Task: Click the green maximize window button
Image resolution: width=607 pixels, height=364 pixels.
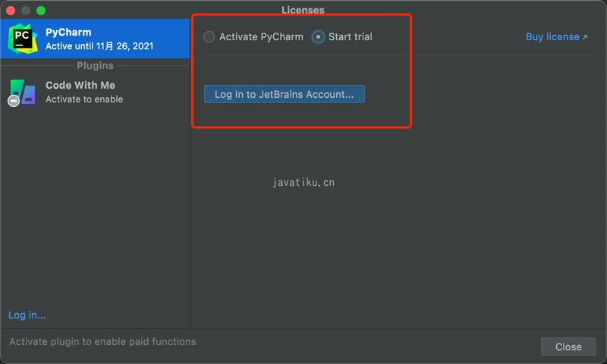Action: click(41, 11)
